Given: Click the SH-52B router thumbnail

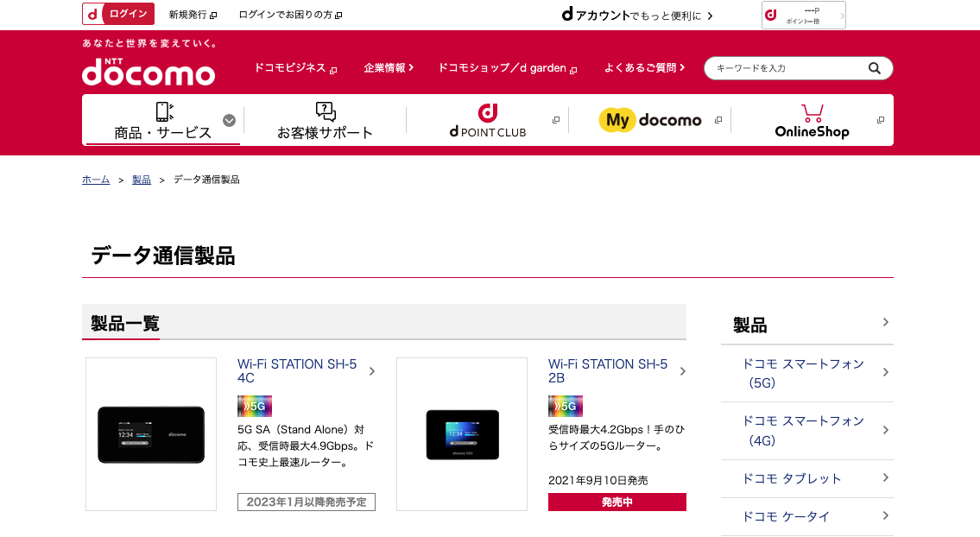Looking at the screenshot, I should click(462, 434).
